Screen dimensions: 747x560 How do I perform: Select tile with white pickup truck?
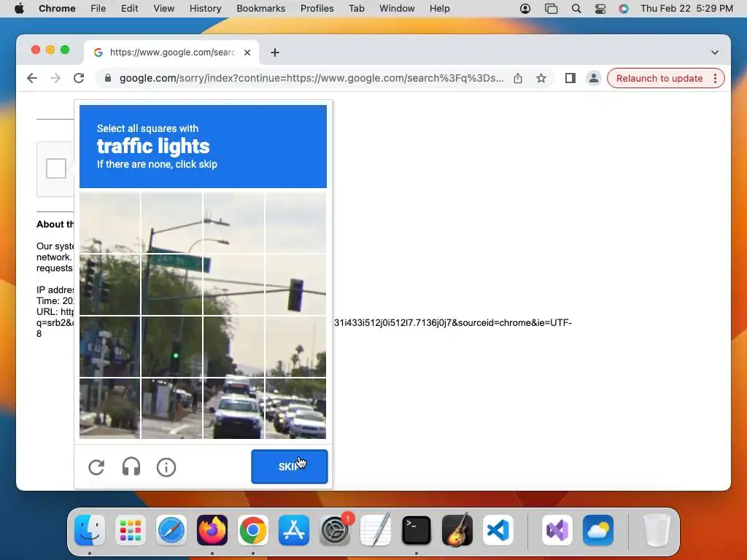click(234, 408)
